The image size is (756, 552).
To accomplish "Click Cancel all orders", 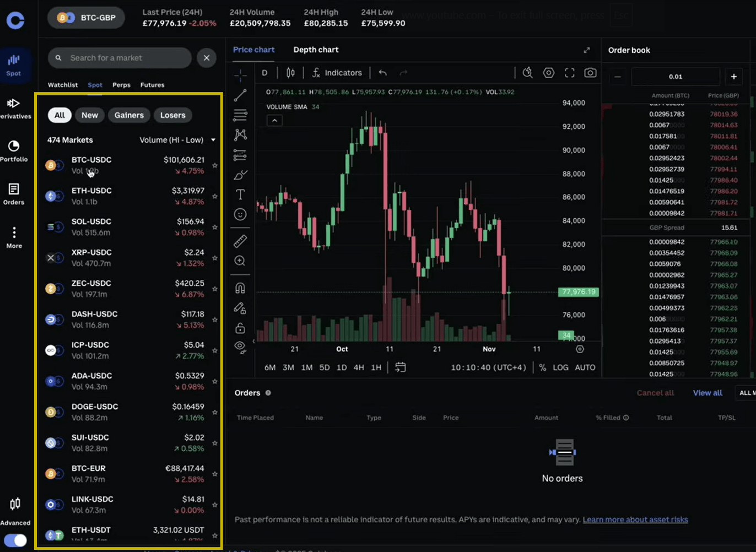I will (x=655, y=393).
